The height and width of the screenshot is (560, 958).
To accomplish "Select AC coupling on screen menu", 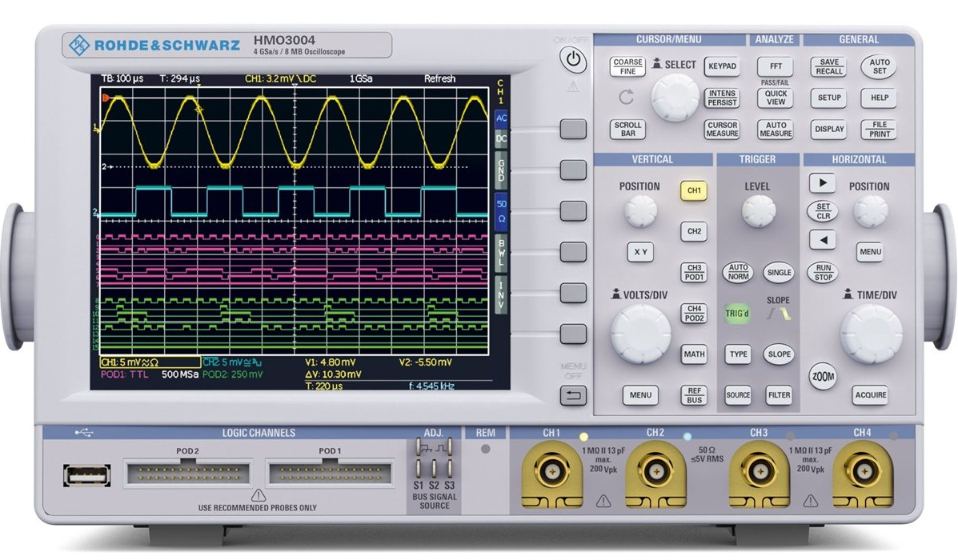I will tap(501, 118).
